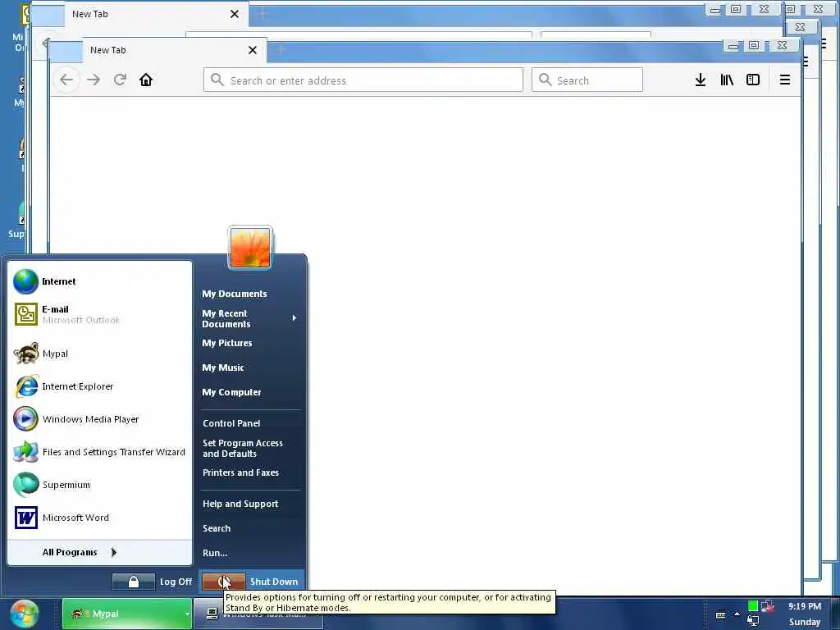The image size is (840, 630).
Task: Open Internet from the Start menu
Action: 99,282
